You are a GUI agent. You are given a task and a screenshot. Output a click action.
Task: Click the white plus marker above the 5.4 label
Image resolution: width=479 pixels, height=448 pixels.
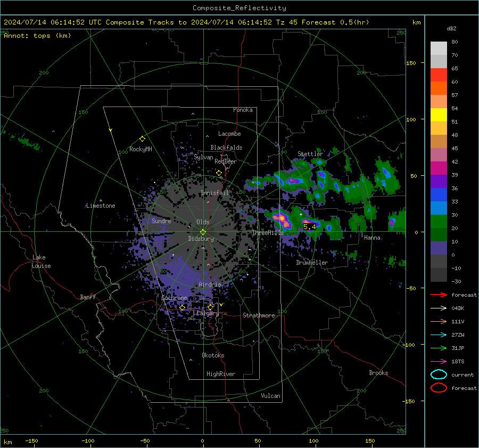pos(301,214)
